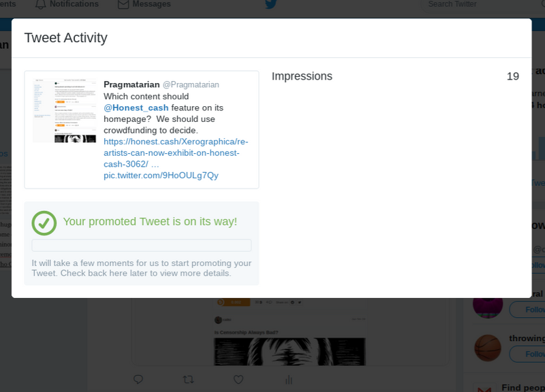Click the Gmail icon beside Find people
The image size is (545, 392).
(484, 389)
